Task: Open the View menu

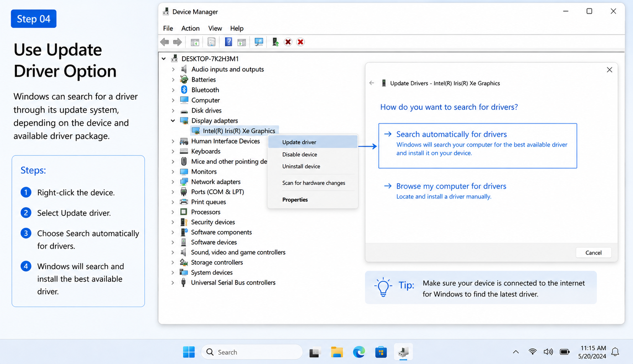Action: [215, 28]
